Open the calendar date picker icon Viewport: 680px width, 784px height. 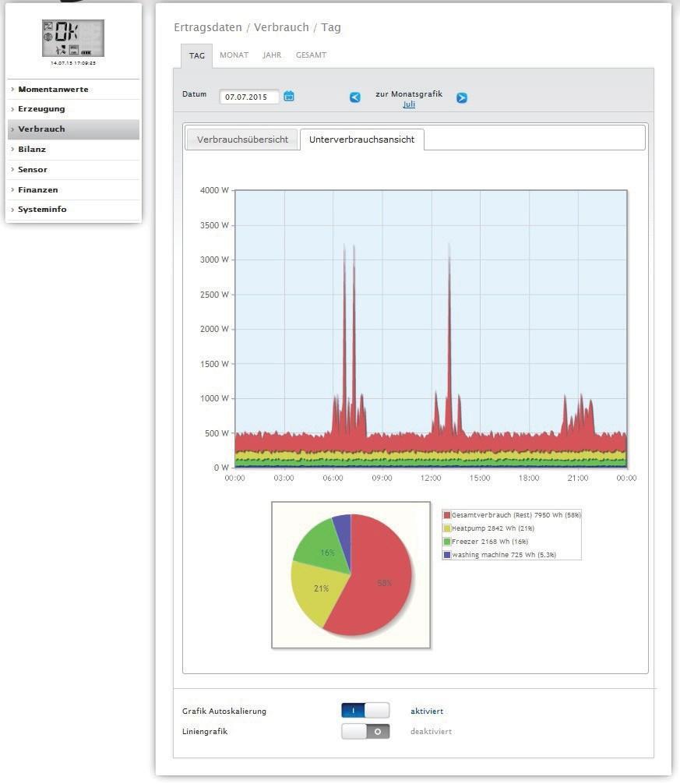[x=289, y=96]
